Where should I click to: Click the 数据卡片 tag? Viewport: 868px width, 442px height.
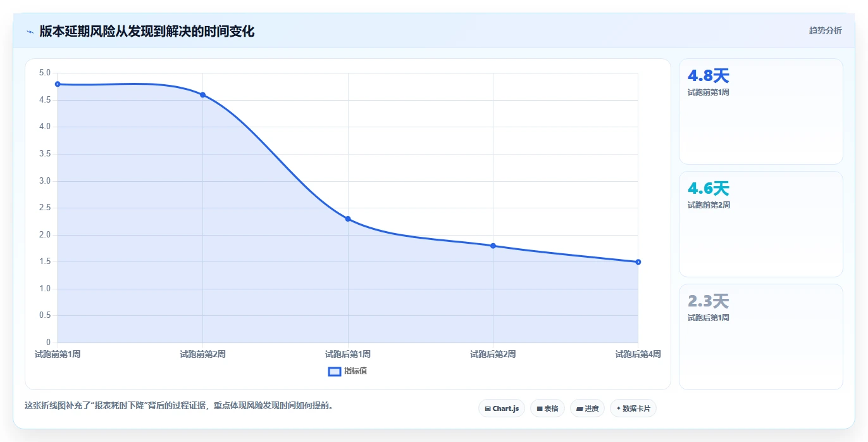click(633, 408)
